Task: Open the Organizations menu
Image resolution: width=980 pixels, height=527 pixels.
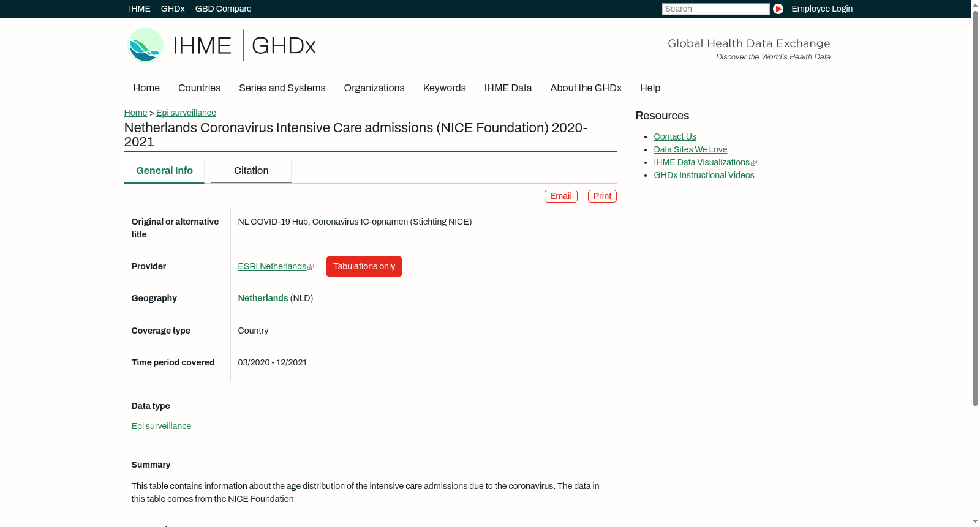Action: click(374, 88)
